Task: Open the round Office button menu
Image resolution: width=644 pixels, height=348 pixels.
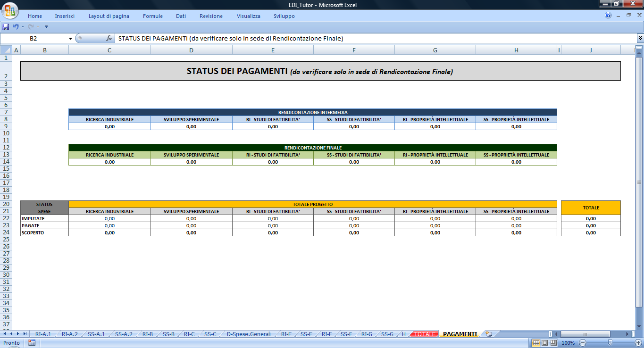Action: coord(9,10)
